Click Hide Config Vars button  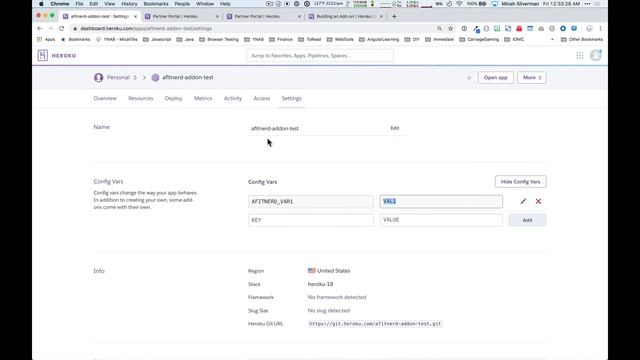point(520,182)
